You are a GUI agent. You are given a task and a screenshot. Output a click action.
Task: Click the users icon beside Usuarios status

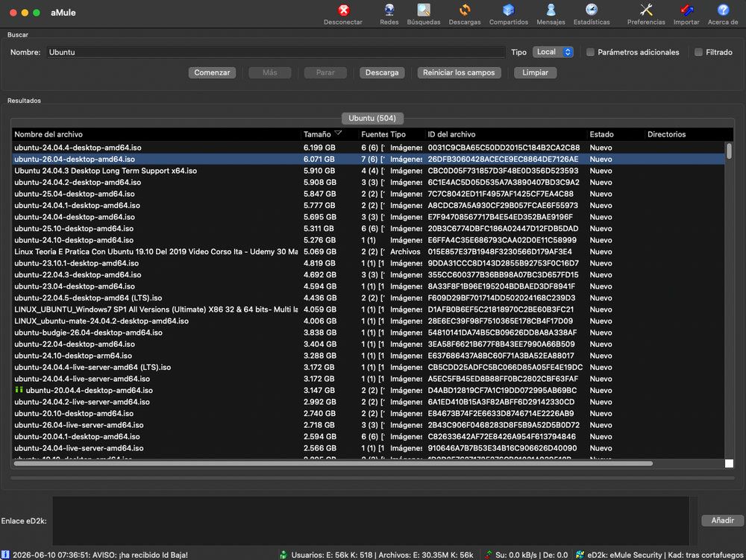pos(283,555)
